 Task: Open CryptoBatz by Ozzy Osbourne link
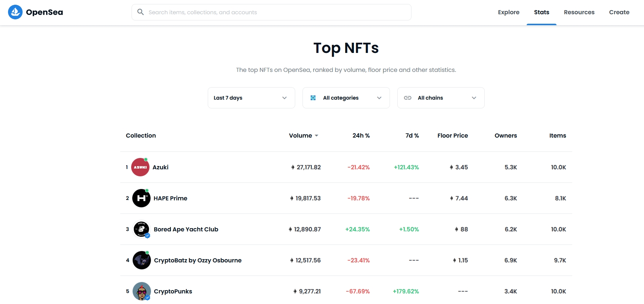(x=198, y=260)
